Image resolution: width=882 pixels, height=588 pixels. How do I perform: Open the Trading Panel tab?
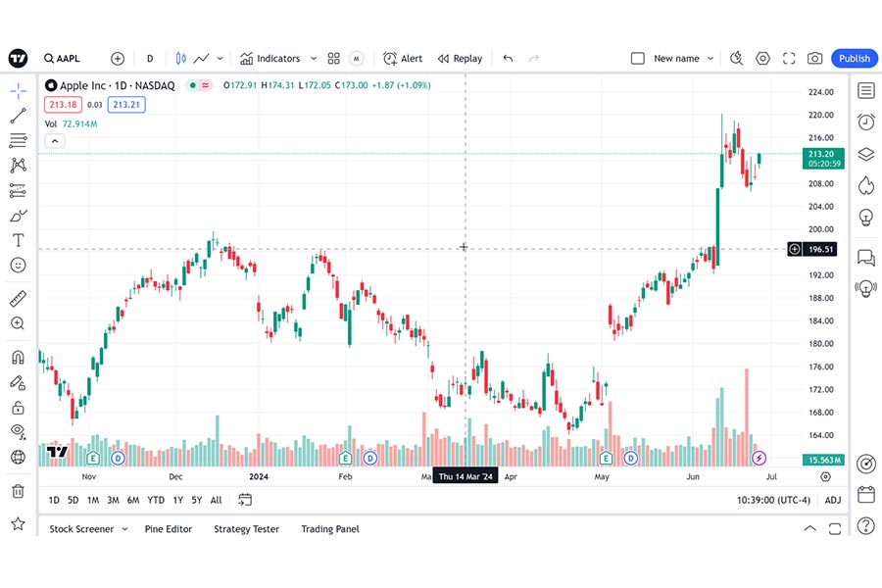click(329, 529)
